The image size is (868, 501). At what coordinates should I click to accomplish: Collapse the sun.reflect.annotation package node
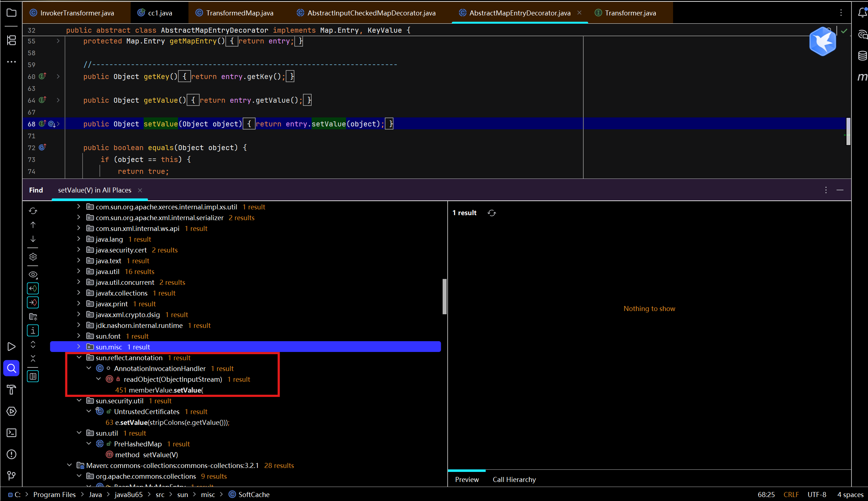click(79, 358)
